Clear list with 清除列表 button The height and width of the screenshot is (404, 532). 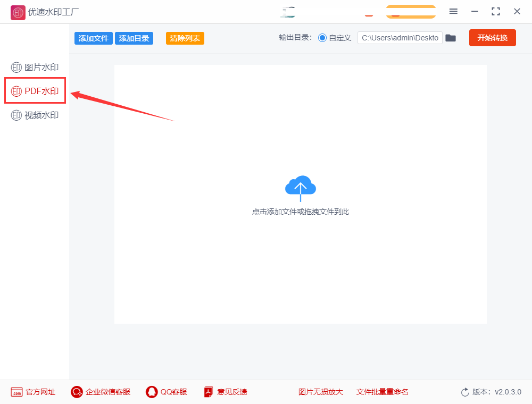185,38
